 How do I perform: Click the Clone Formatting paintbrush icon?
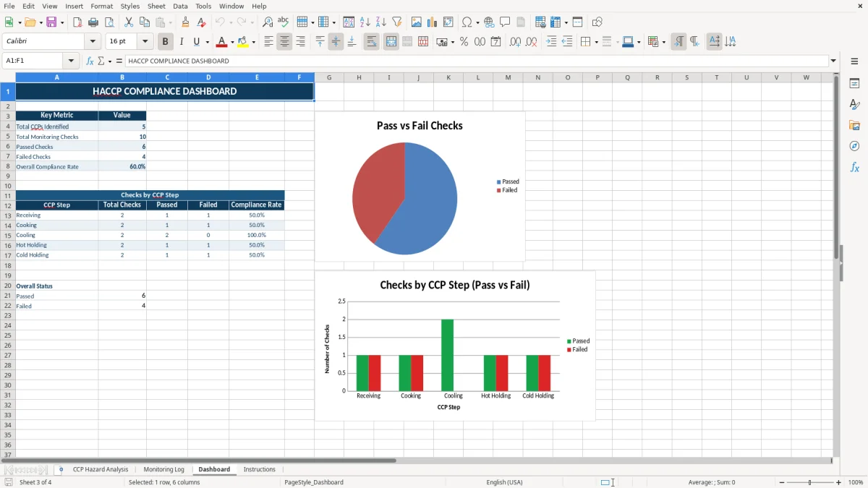pos(186,22)
